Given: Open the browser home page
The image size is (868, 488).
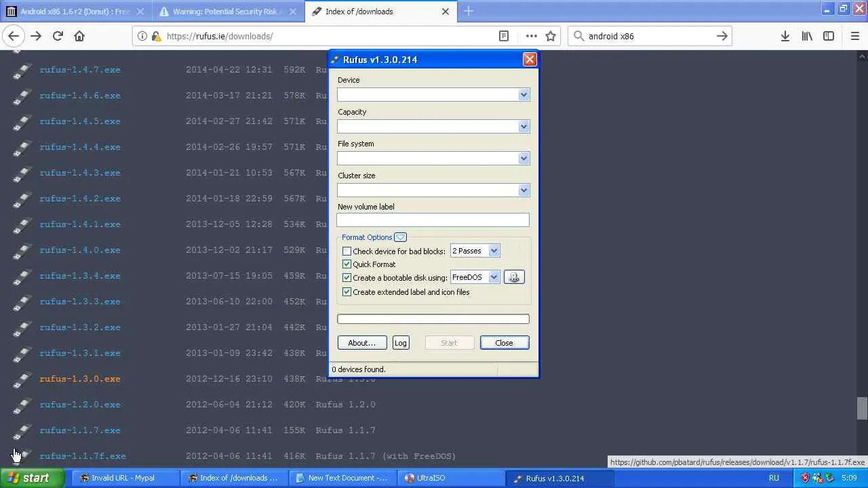Looking at the screenshot, I should [79, 36].
